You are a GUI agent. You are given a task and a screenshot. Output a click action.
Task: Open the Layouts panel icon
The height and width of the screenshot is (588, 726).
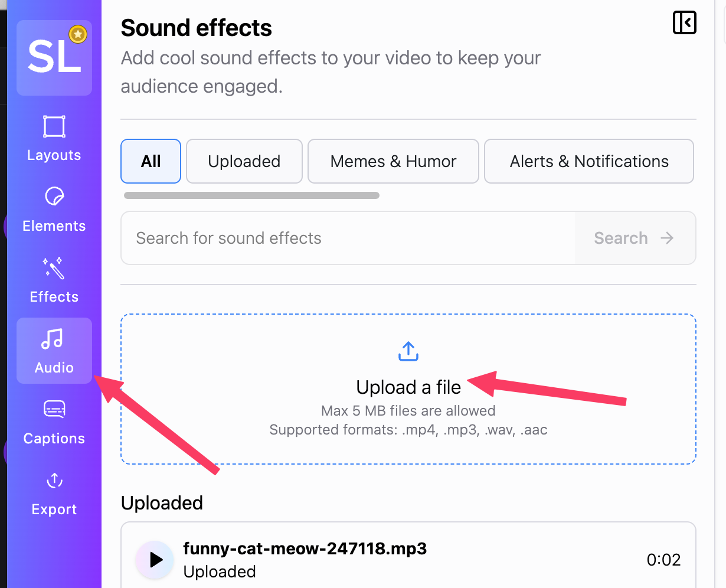tap(54, 127)
